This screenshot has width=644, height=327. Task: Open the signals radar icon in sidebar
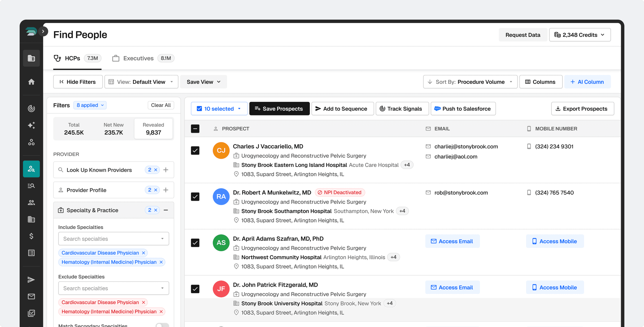[31, 108]
